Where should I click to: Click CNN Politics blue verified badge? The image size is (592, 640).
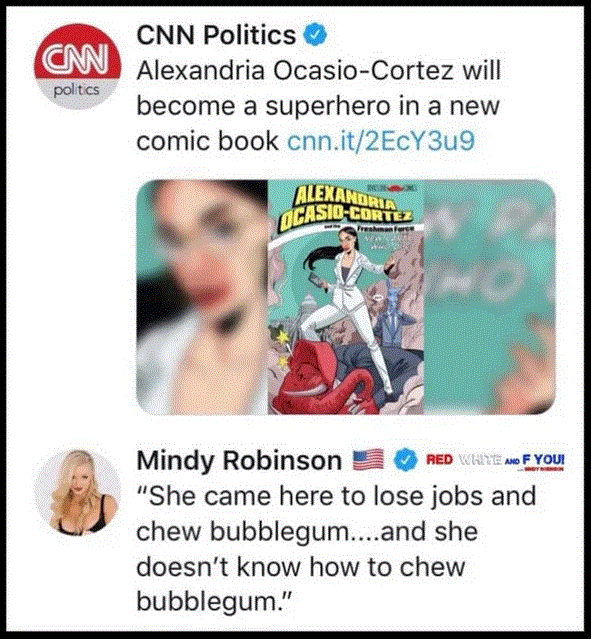tap(315, 34)
